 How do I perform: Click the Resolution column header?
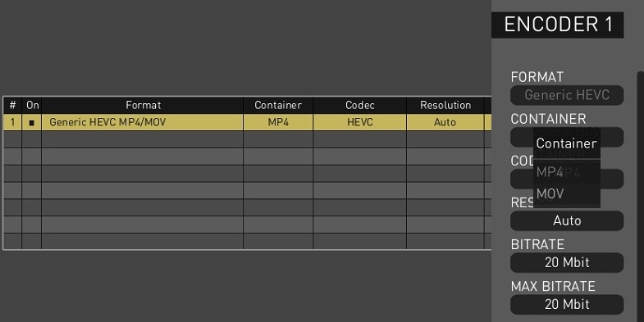[x=445, y=106]
